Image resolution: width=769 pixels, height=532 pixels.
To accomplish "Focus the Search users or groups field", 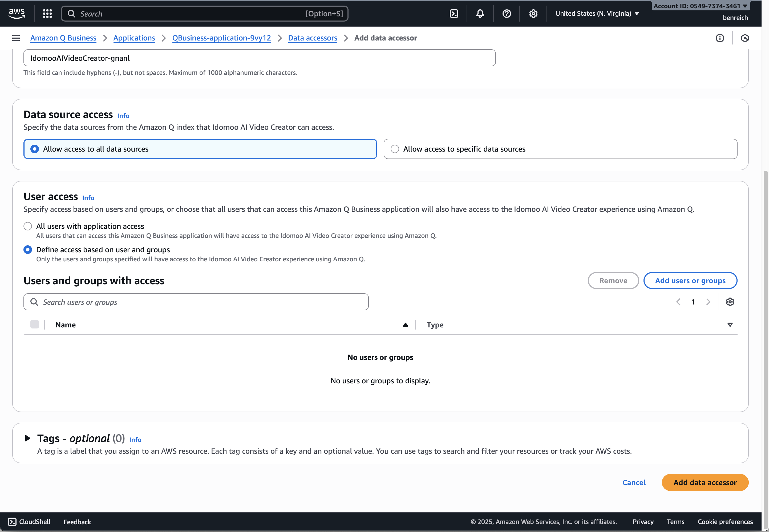I will click(x=200, y=302).
